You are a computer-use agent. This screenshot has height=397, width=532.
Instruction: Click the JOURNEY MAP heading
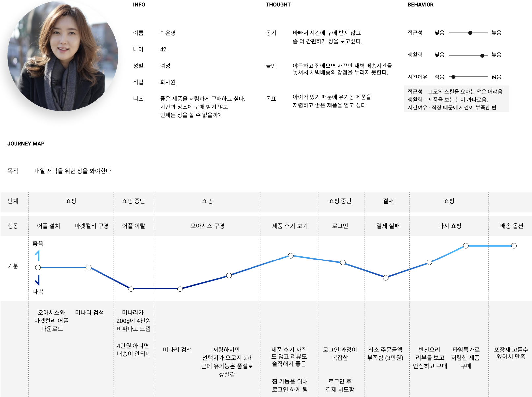pyautogui.click(x=26, y=144)
